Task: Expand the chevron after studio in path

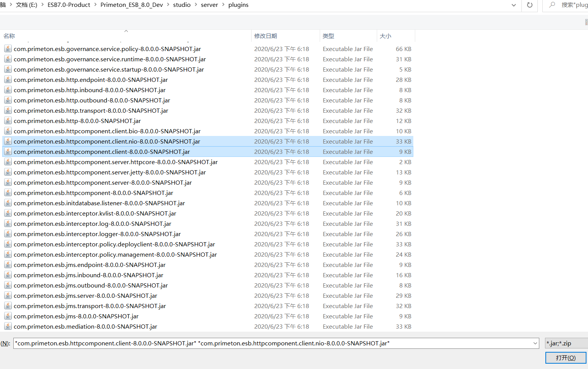Action: point(196,5)
